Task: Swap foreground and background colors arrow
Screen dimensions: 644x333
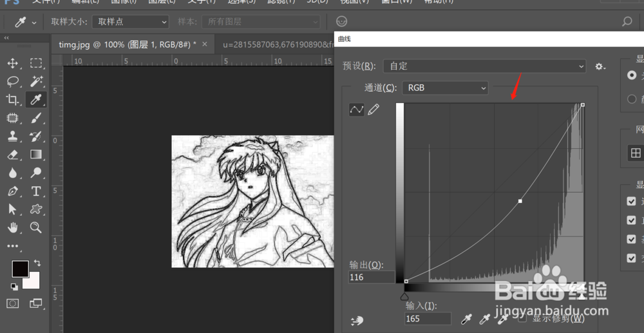Action: click(37, 262)
